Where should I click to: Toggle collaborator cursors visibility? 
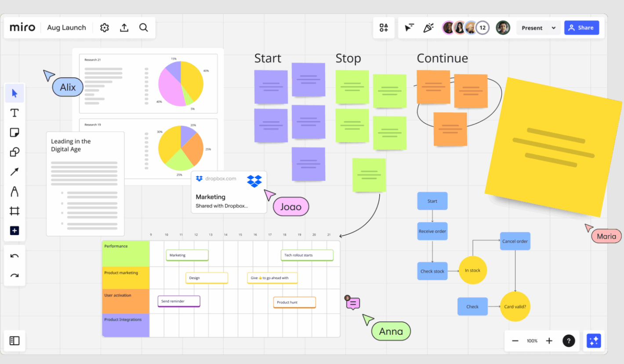(x=409, y=28)
